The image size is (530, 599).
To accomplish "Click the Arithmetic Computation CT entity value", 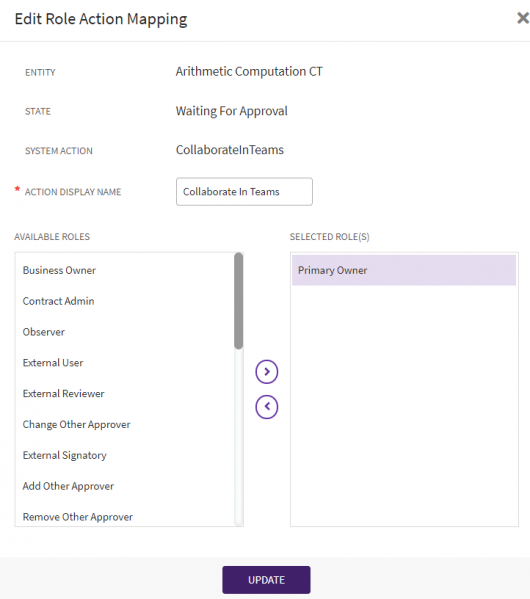I will click(x=249, y=71).
